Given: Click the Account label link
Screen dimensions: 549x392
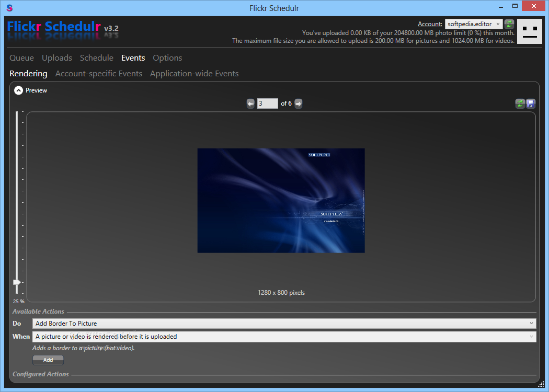Looking at the screenshot, I should click(430, 24).
